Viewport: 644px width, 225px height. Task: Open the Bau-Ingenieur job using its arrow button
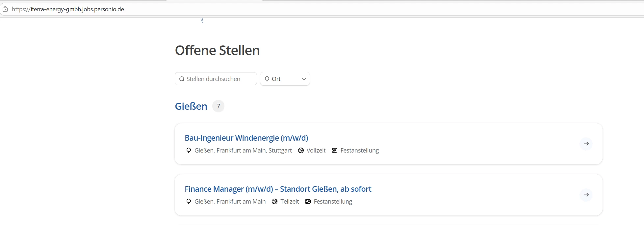tap(586, 144)
